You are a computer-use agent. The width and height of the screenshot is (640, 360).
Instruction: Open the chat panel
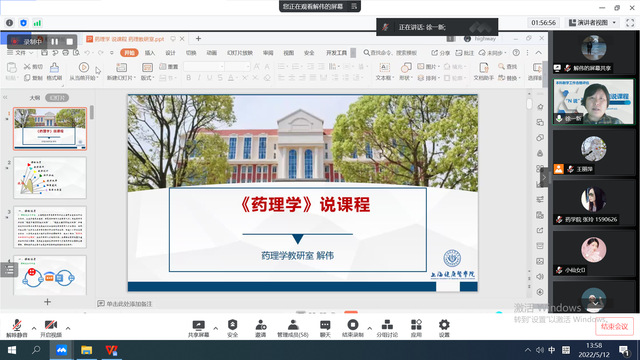pyautogui.click(x=325, y=328)
